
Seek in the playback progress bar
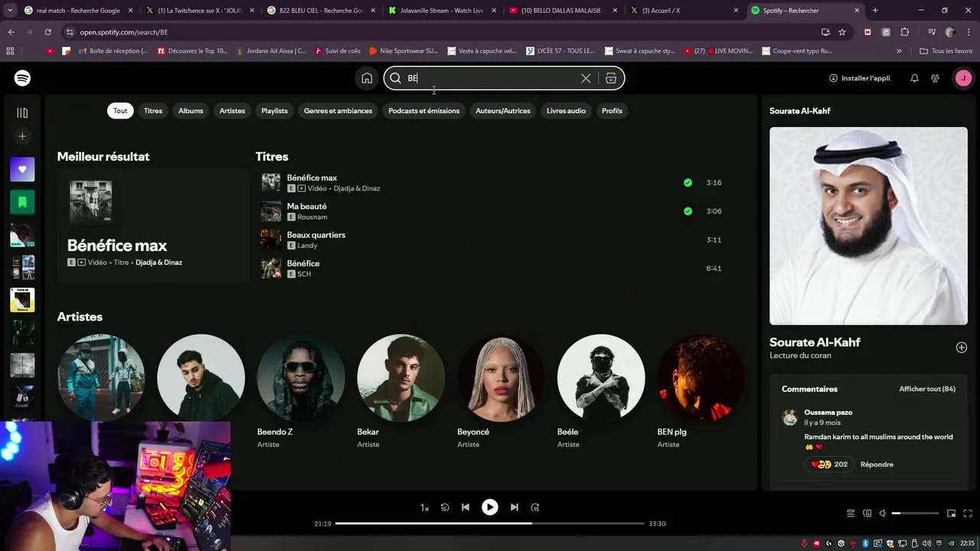pyautogui.click(x=490, y=523)
